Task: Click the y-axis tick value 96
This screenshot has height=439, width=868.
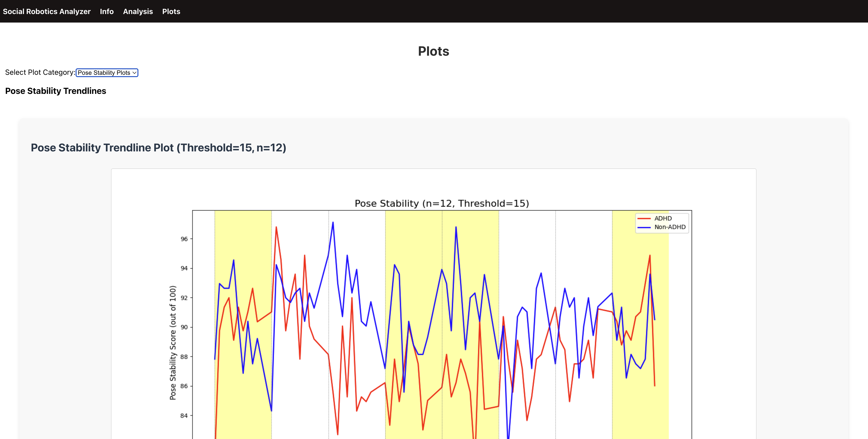Action: 184,239
